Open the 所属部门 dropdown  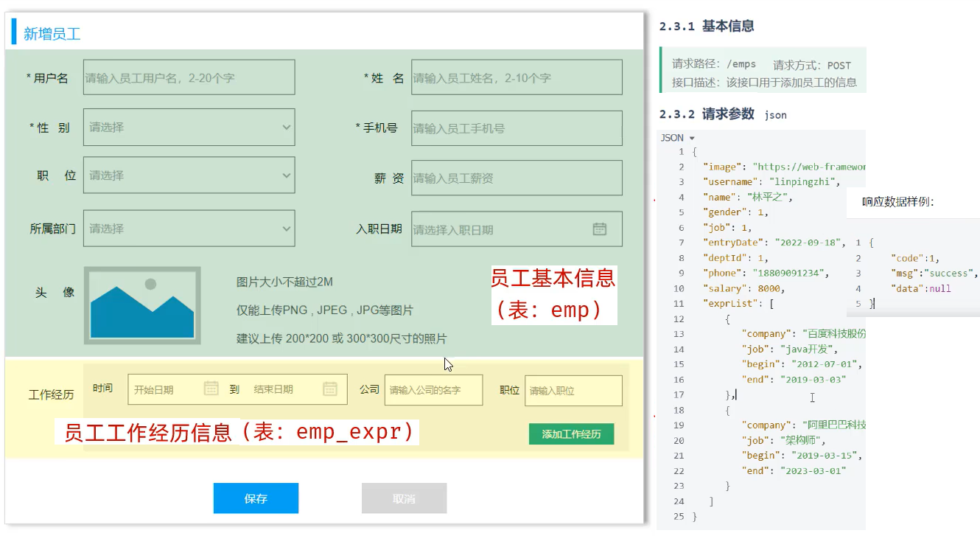click(189, 229)
